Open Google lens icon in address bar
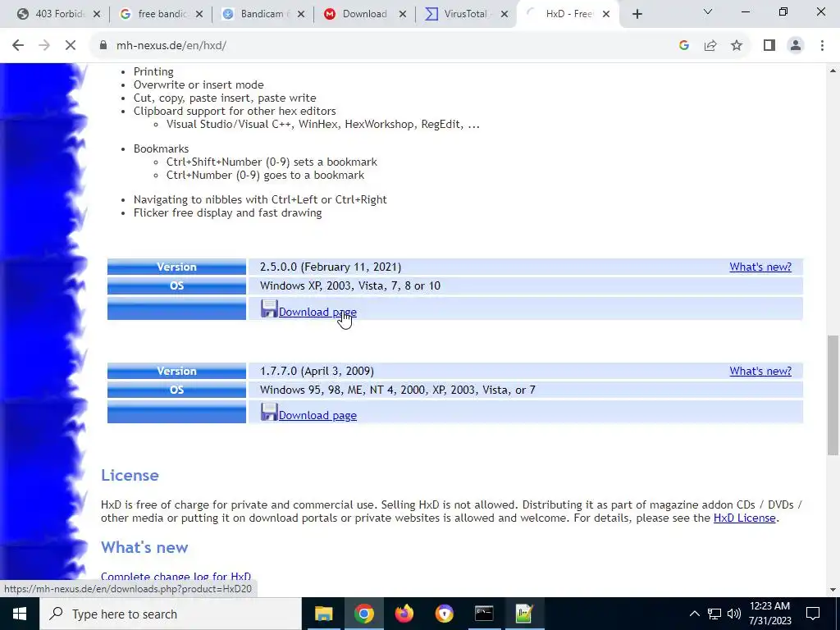This screenshot has width=840, height=630. click(x=683, y=46)
